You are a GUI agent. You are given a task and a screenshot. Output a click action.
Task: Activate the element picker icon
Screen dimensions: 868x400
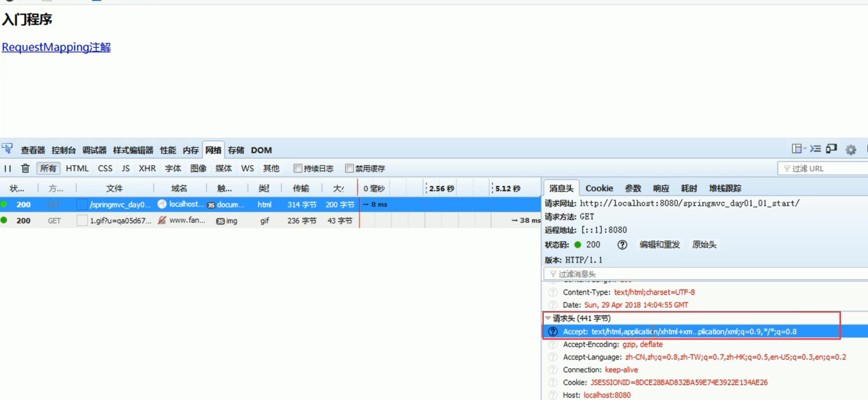(x=7, y=149)
